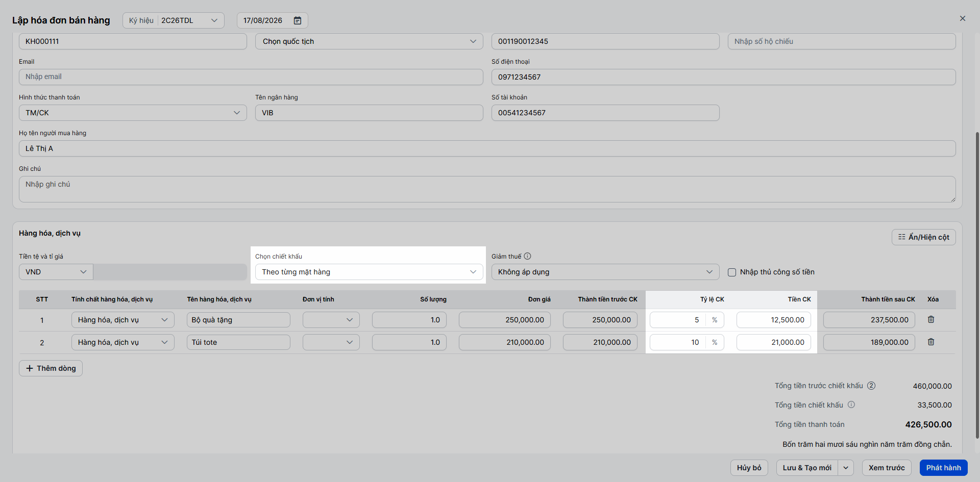980x482 pixels.
Task: Open Giảm thuế Không áp dụng dropdown
Action: pos(605,272)
